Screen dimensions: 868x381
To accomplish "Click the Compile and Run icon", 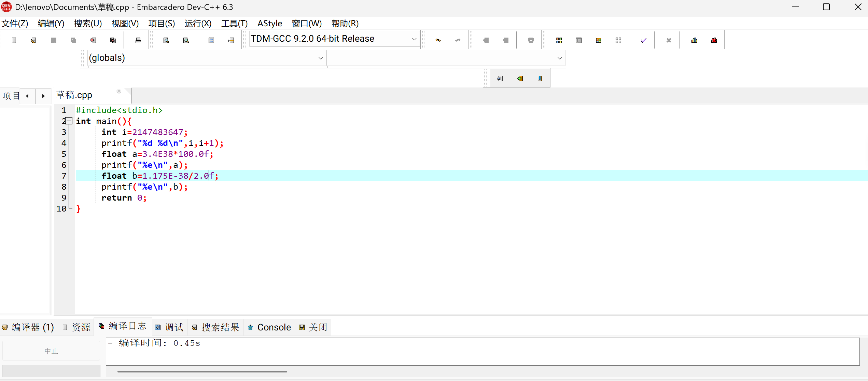I will 599,40.
